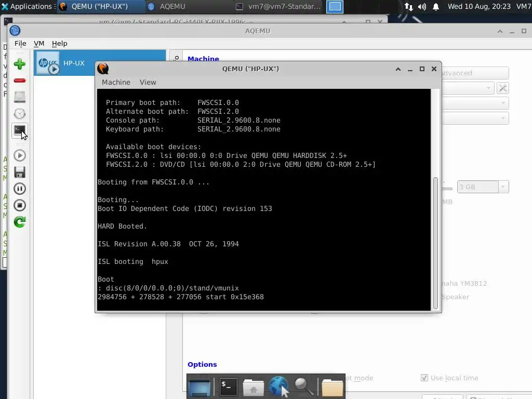This screenshot has width=532, height=399.
Task: Open File menu in AQEMU
Action: click(x=20, y=44)
